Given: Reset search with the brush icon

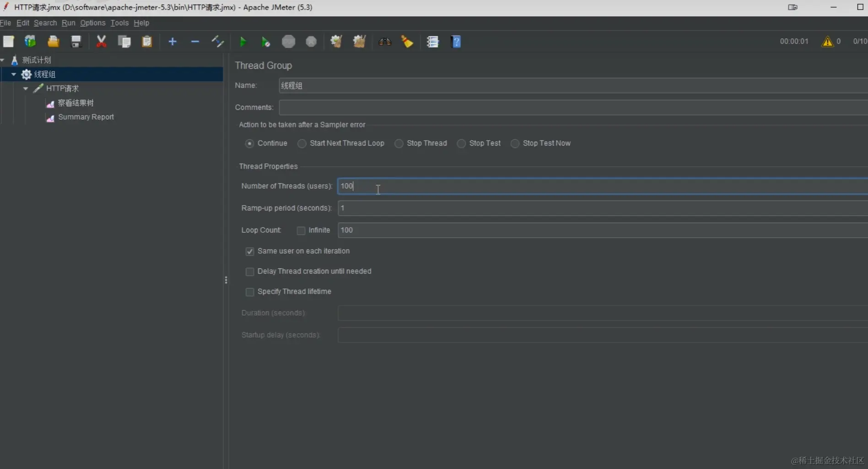Looking at the screenshot, I should coord(407,42).
